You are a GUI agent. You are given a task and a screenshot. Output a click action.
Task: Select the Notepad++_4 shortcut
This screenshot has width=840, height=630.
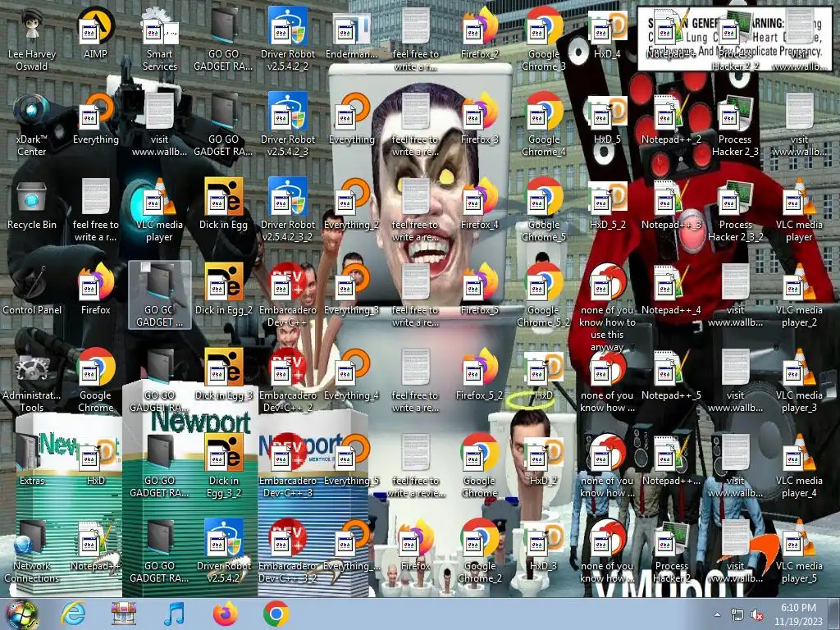coord(671,290)
